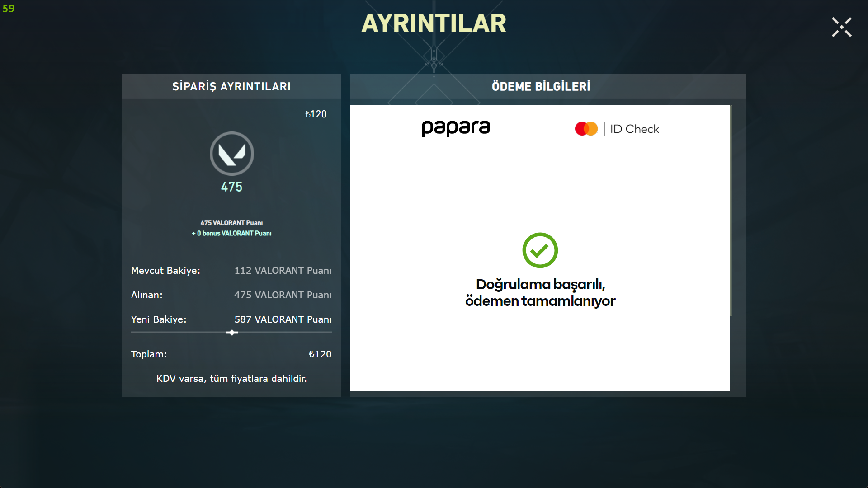
Task: Click the Mevcut Bakiye 112 VALORANT Puanı value
Action: [x=283, y=271]
